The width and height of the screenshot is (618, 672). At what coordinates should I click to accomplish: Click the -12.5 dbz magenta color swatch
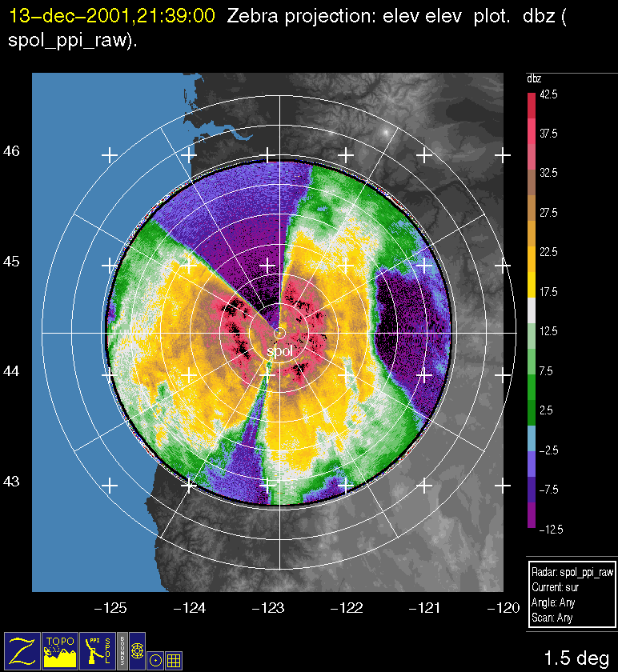pyautogui.click(x=532, y=518)
